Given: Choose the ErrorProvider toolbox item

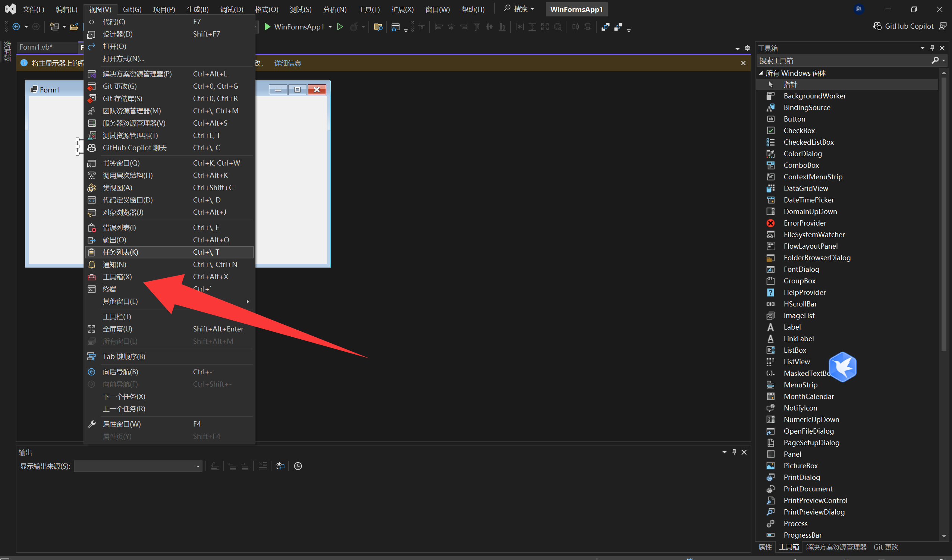Looking at the screenshot, I should 804,223.
